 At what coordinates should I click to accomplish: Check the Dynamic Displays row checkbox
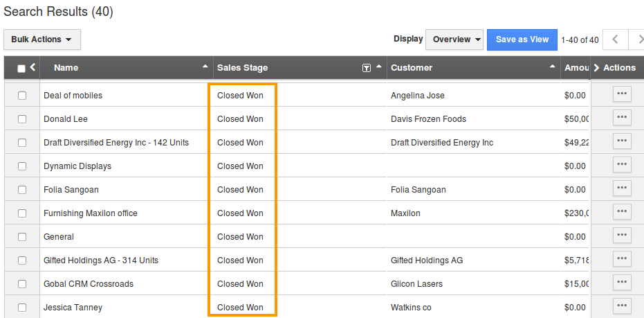pyautogui.click(x=22, y=166)
